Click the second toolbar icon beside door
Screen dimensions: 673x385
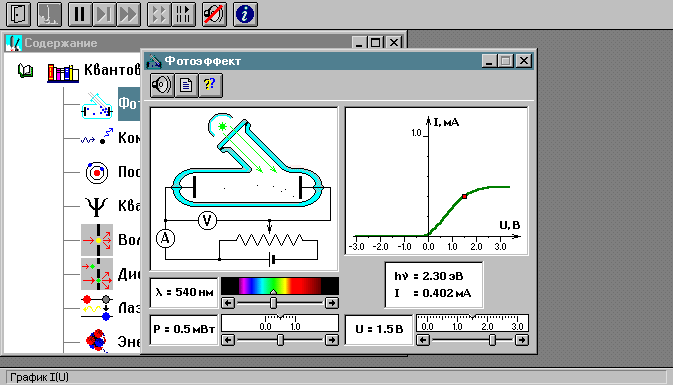pos(49,14)
